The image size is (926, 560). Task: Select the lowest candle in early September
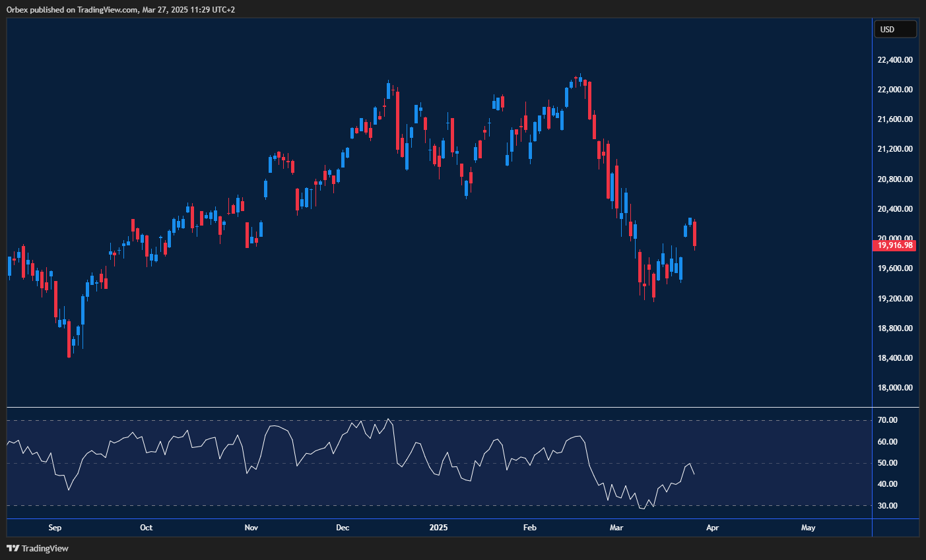click(x=69, y=340)
